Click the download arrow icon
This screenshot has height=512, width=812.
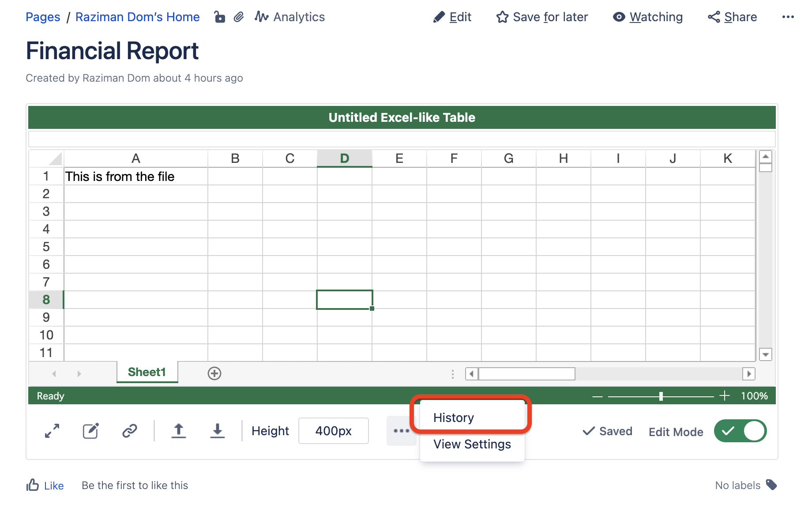tap(217, 431)
